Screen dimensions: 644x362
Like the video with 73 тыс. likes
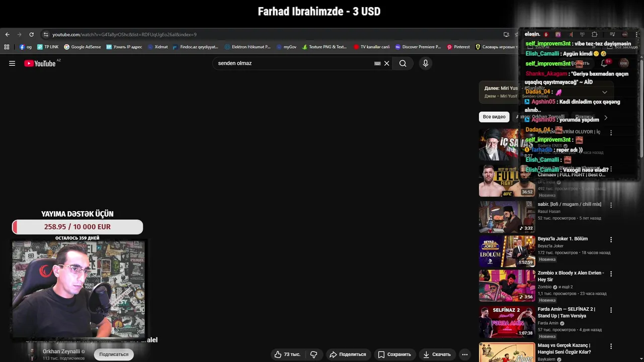click(287, 354)
